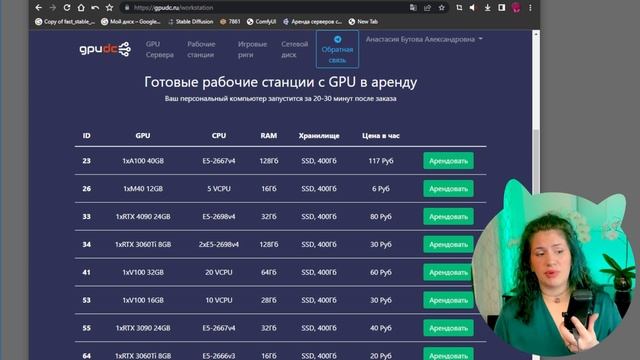Click 'Арендовать' for the 1xV100 32GB row
Viewport: 640px width, 360px height.
point(448,272)
